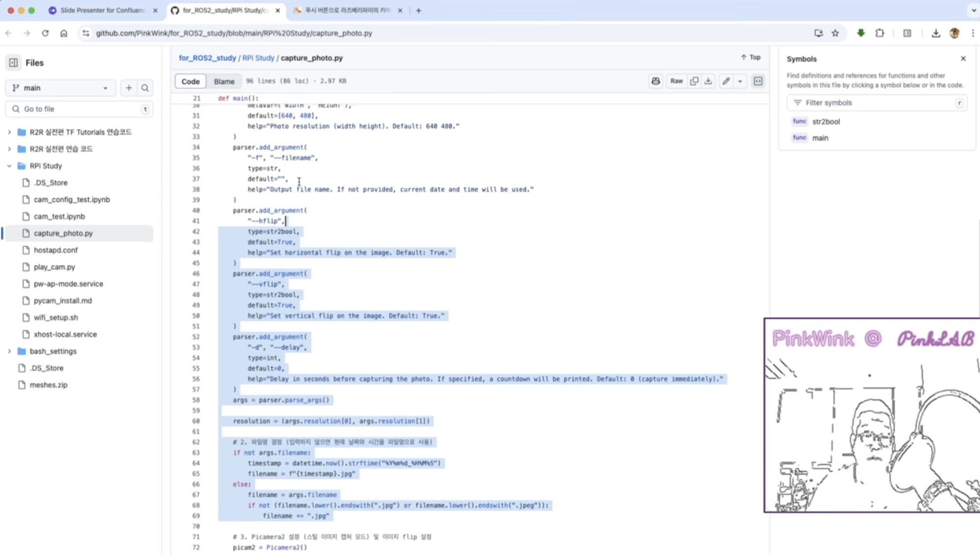Switch to the Blame tab
The height and width of the screenshot is (555, 980).
[x=224, y=81]
